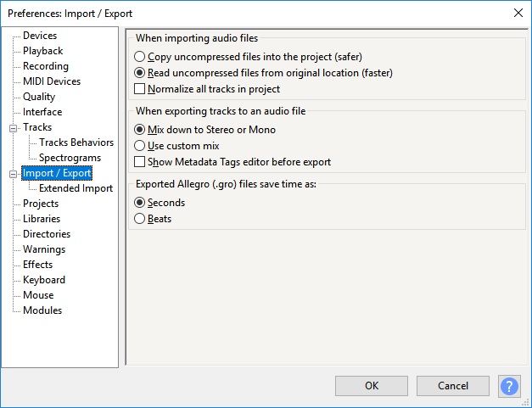Click the resize grip in dialog corner
Screen dimensions: 532x408
(527, 403)
